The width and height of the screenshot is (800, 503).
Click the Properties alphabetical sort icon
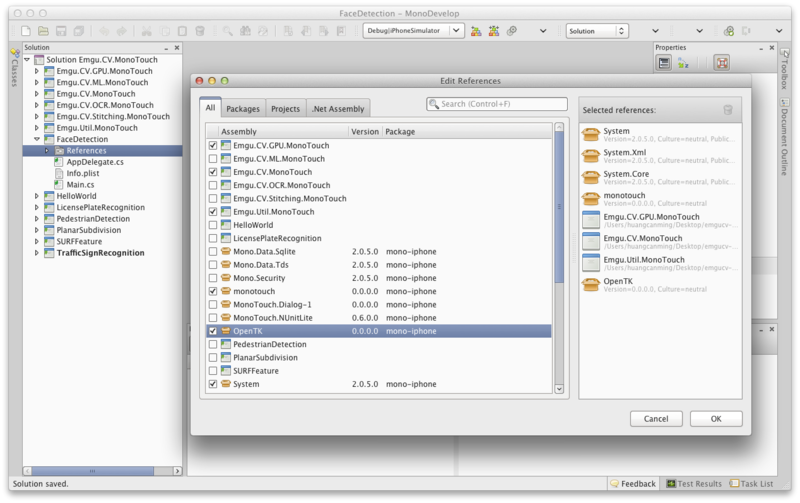(683, 63)
